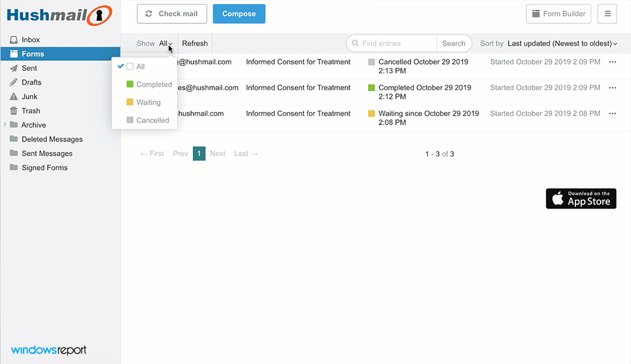Open the ellipsis menu on the Cancelled entry
Screen dimensions: 631x364
click(612, 61)
